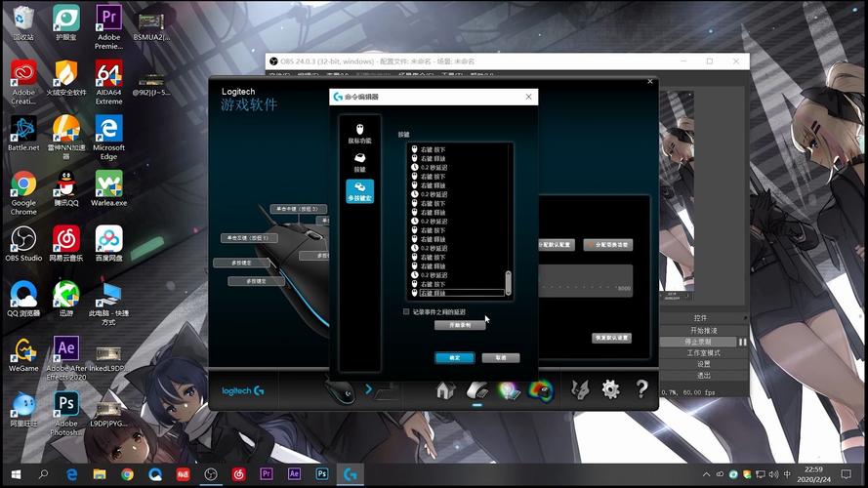868x488 pixels.
Task: Open the Adobe Creative Cloud desktop icon
Action: pos(23,82)
